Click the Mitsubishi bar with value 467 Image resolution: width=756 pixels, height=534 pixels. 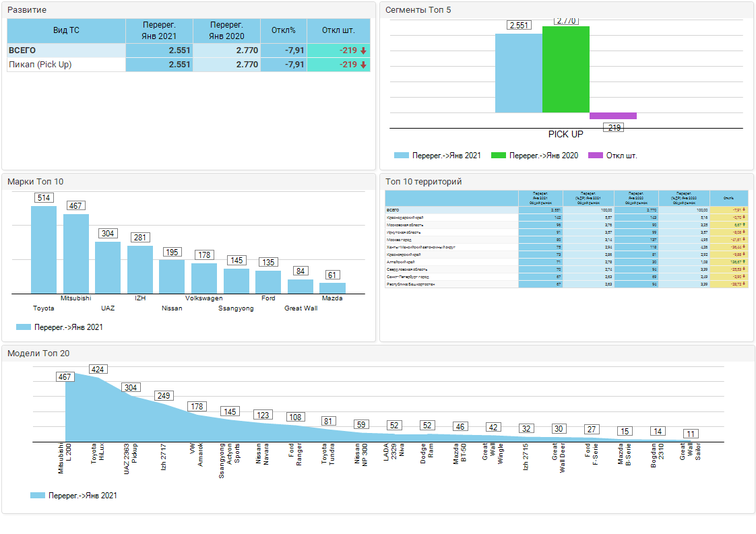[76, 253]
